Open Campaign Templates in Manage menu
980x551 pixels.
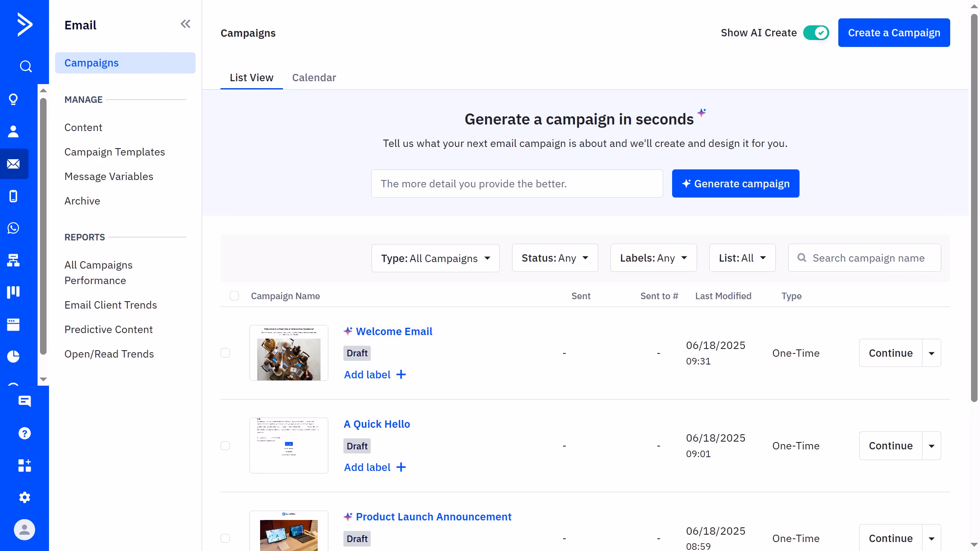(115, 152)
